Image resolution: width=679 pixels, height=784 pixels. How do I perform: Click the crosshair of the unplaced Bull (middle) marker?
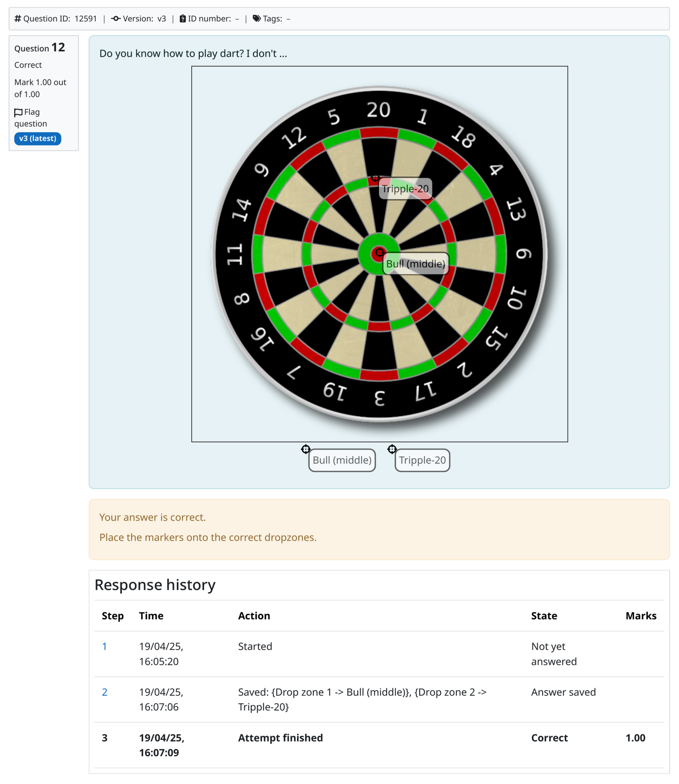306,449
